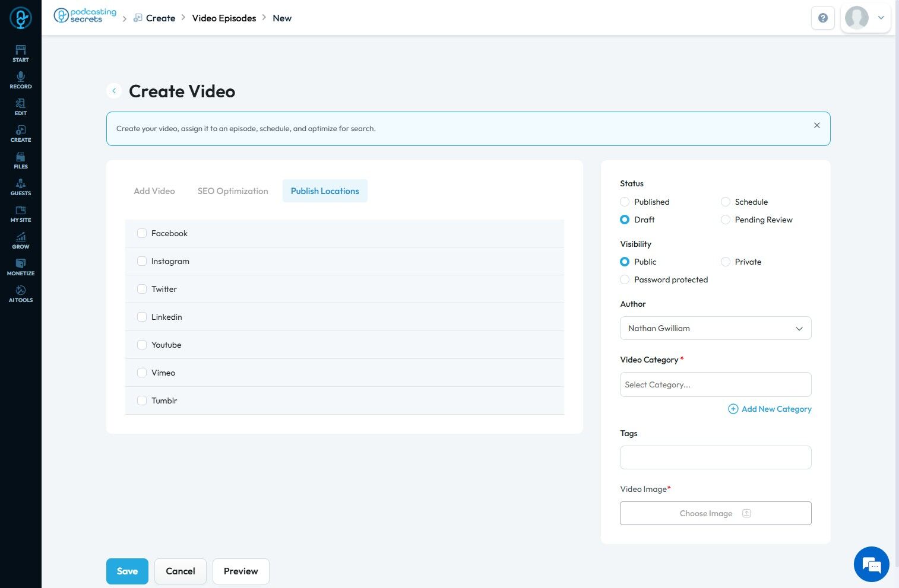
Task: Open the Select Category dropdown
Action: coord(716,384)
